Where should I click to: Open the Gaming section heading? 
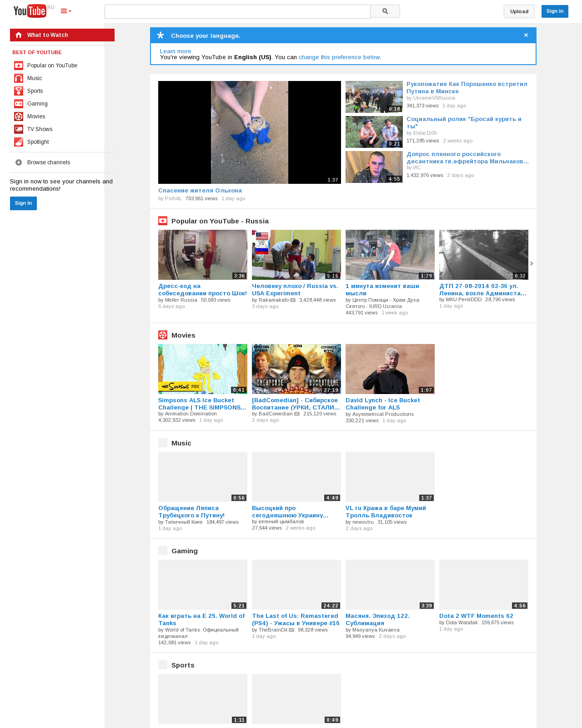(x=185, y=551)
